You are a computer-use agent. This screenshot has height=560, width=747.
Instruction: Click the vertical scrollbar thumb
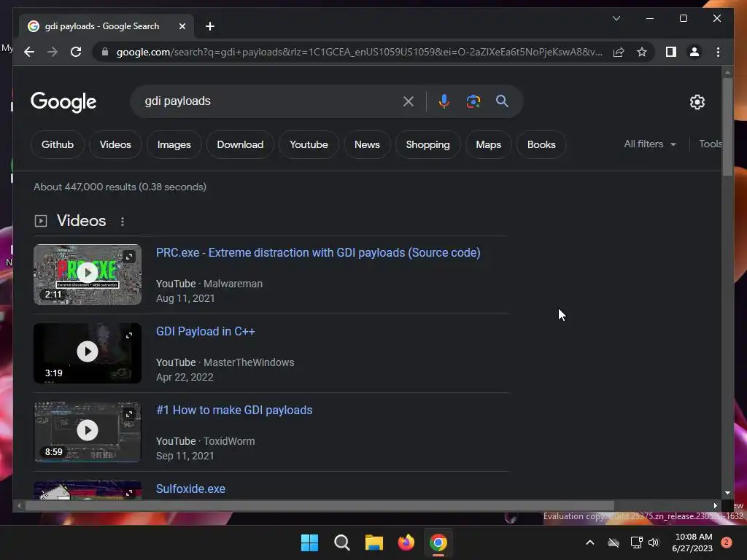[x=727, y=127]
